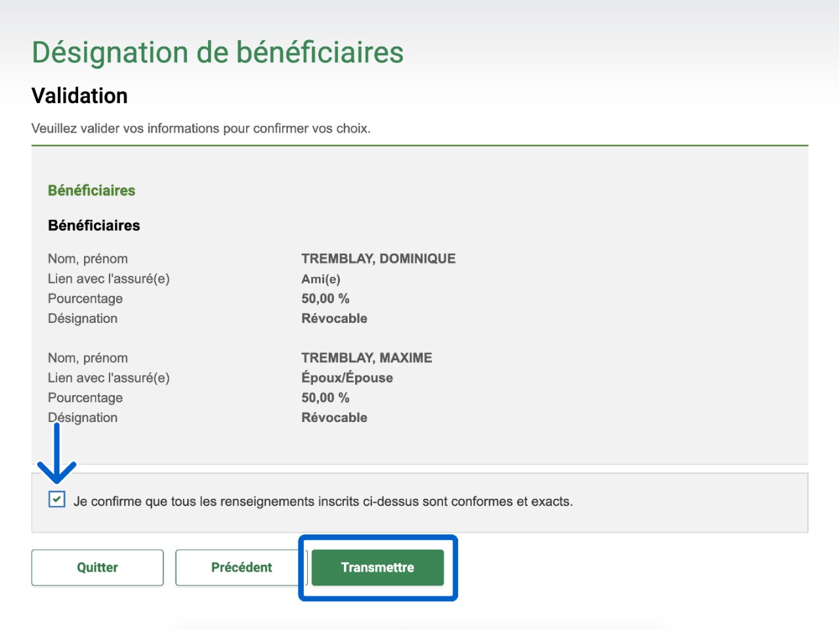Click the Époux/Épouse relationship value
Viewport: 840px width, 630px height.
point(346,378)
